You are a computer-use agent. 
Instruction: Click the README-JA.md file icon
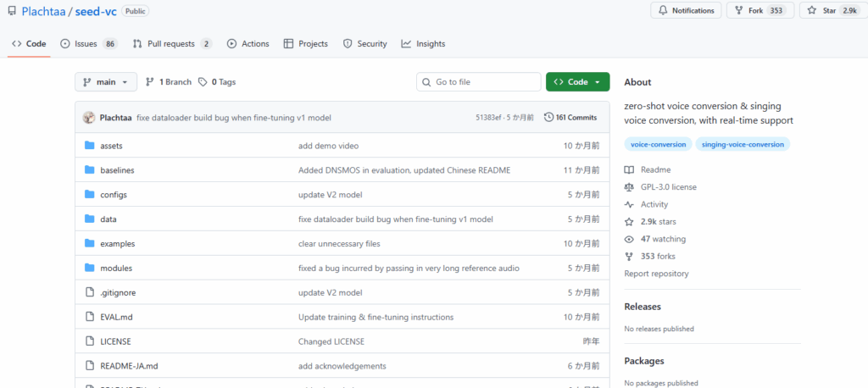90,366
